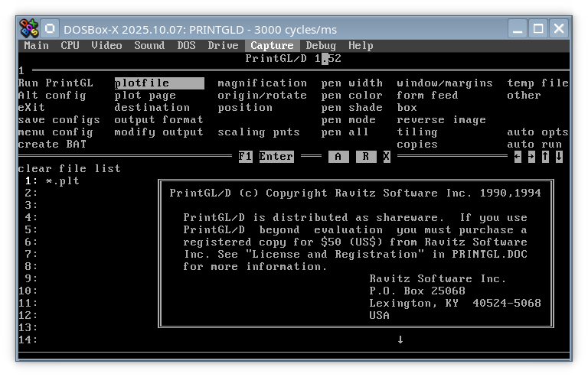Screen dimensions: 588x377
Task: Click the left arrow navigation button
Action: point(518,157)
